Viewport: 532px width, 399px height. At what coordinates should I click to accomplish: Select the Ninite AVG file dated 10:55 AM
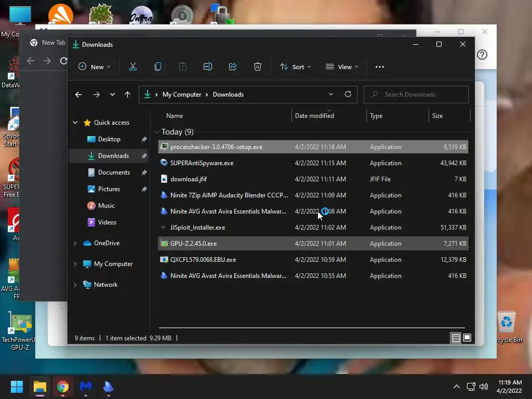[313, 276]
